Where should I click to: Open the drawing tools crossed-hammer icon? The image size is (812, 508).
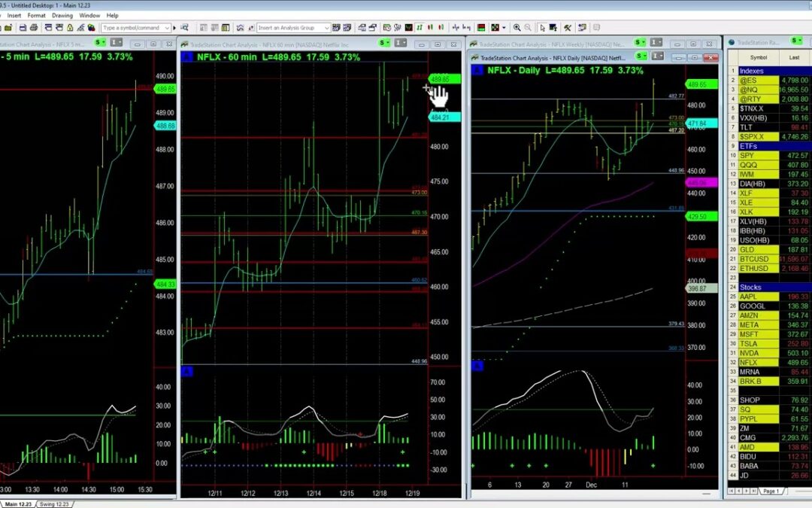566,28
